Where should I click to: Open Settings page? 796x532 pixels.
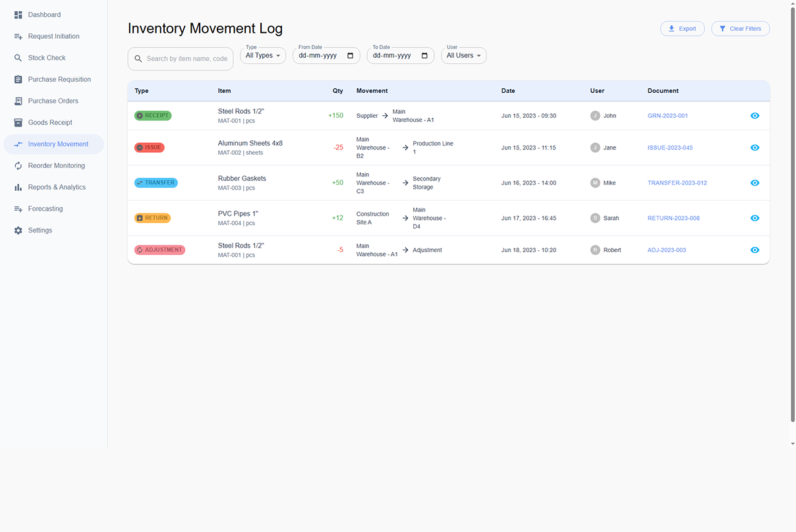coord(53,230)
